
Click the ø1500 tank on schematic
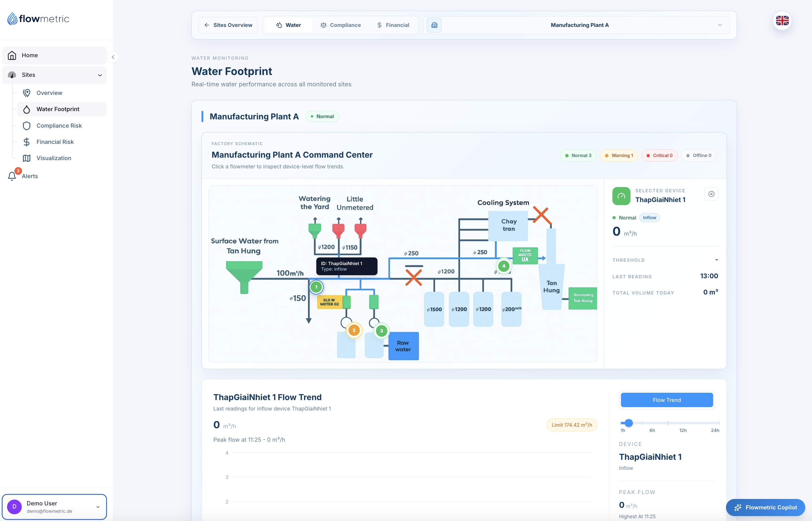click(434, 309)
